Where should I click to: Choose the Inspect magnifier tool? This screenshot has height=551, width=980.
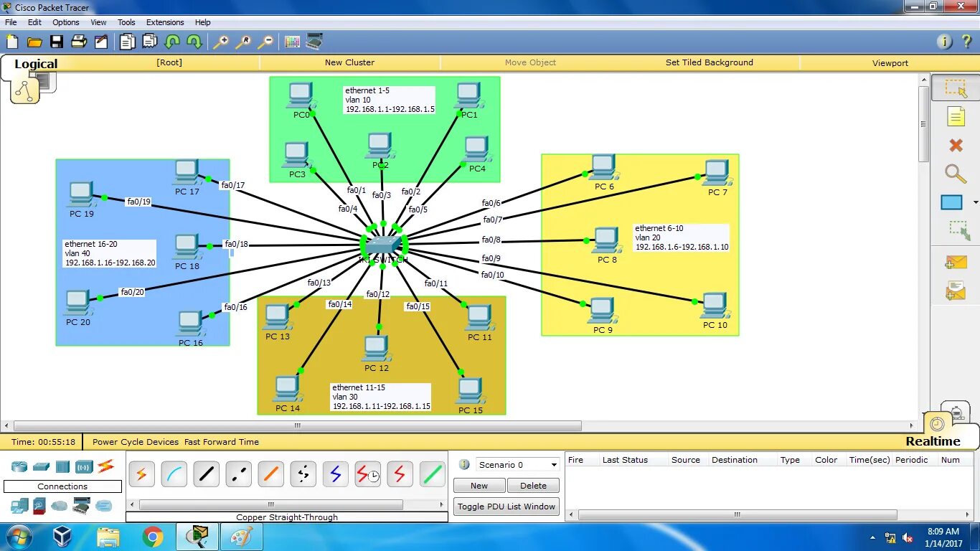click(x=955, y=173)
